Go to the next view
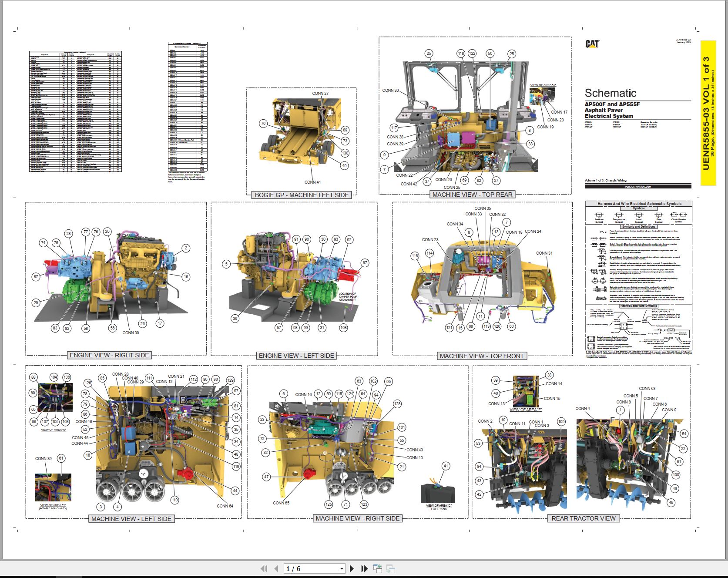This screenshot has height=578, width=728. [391, 568]
